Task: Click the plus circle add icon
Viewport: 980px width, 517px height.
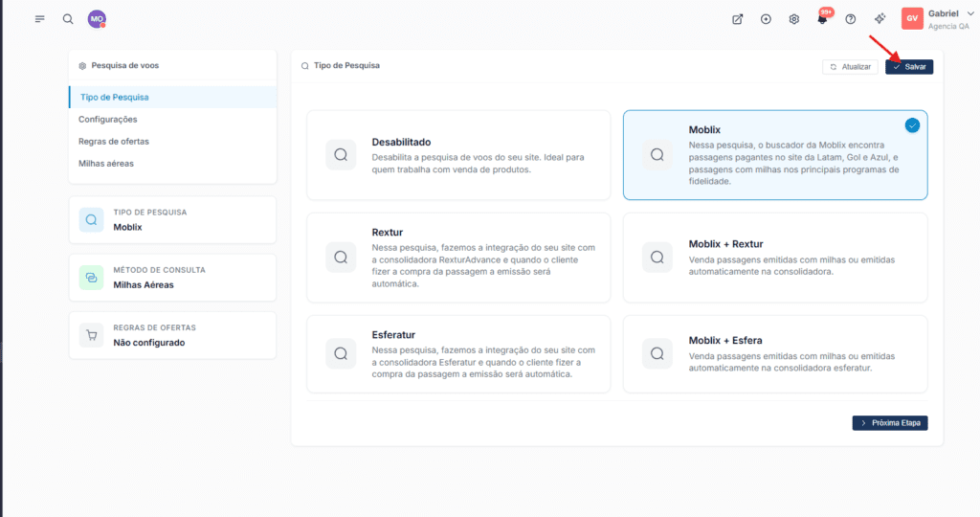Action: tap(766, 19)
